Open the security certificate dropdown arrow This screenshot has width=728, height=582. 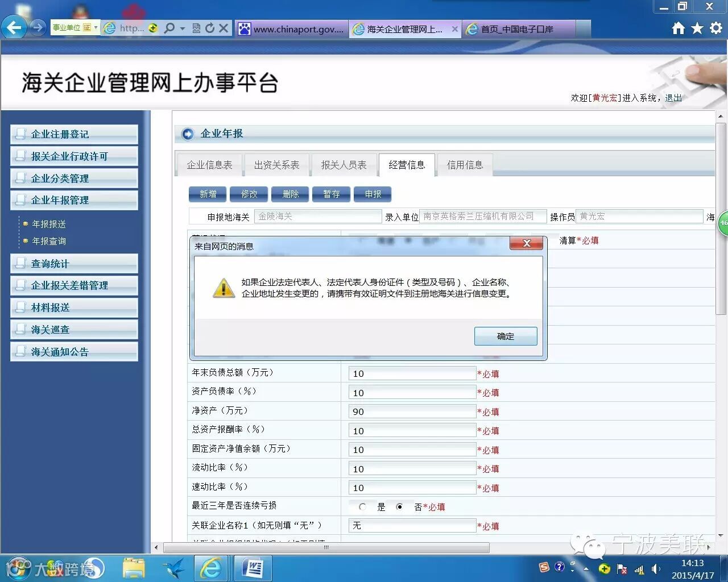(96, 27)
